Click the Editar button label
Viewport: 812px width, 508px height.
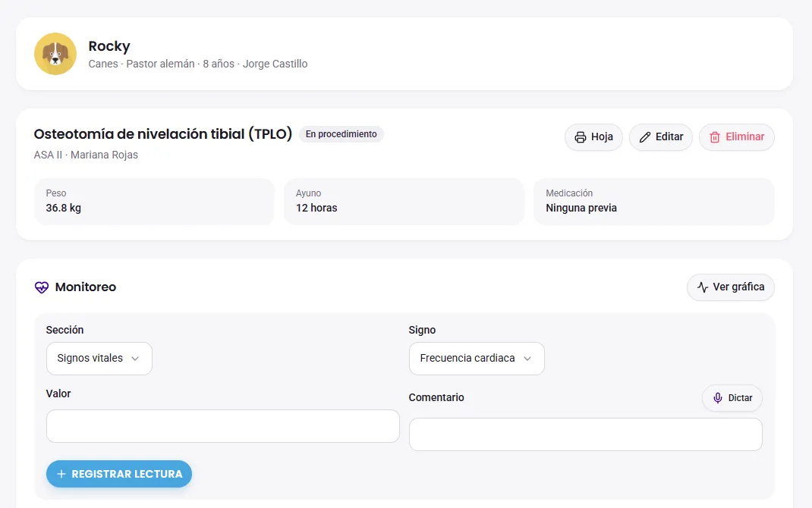pos(669,136)
